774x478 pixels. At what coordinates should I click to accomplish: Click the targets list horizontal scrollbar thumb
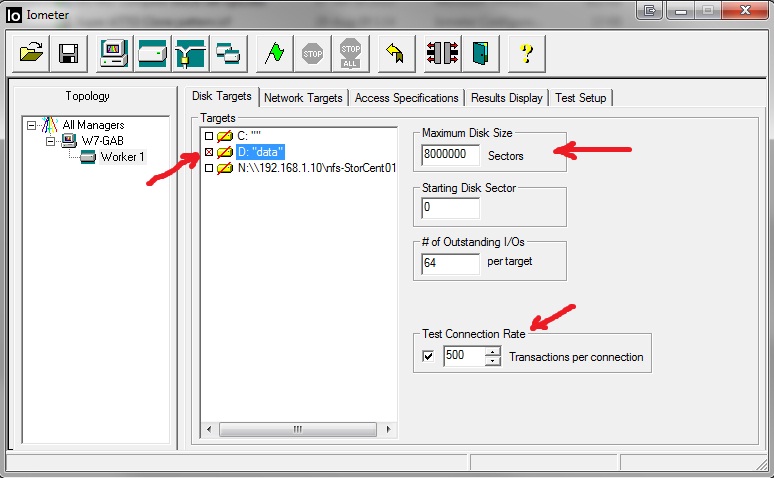click(x=298, y=429)
